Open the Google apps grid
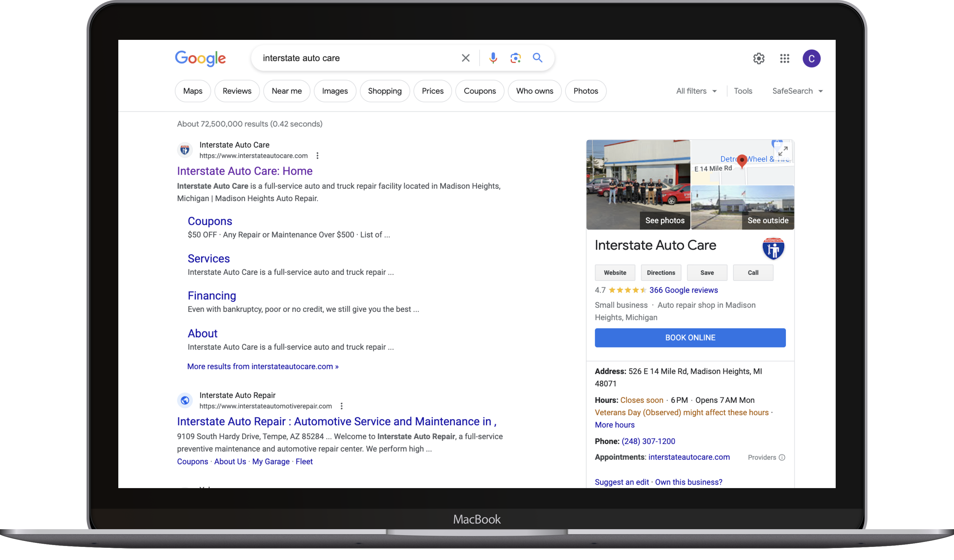The image size is (954, 560). coord(784,58)
